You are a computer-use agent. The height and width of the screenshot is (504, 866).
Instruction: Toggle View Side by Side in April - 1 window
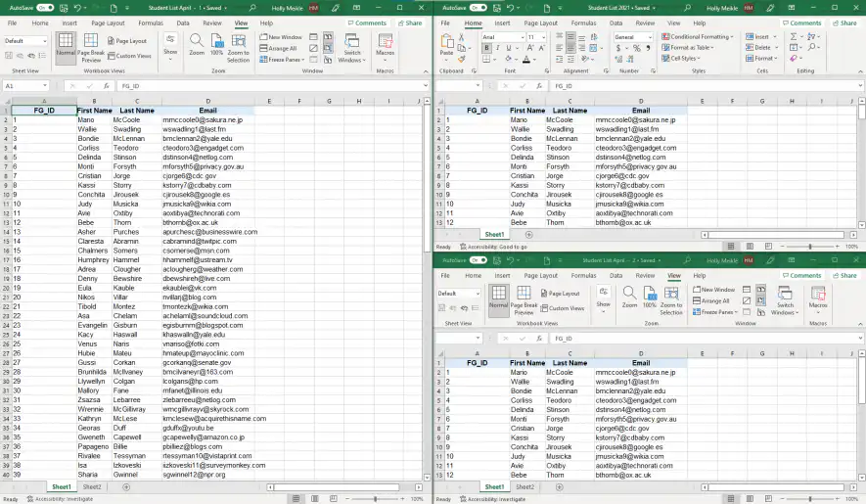coord(328,37)
